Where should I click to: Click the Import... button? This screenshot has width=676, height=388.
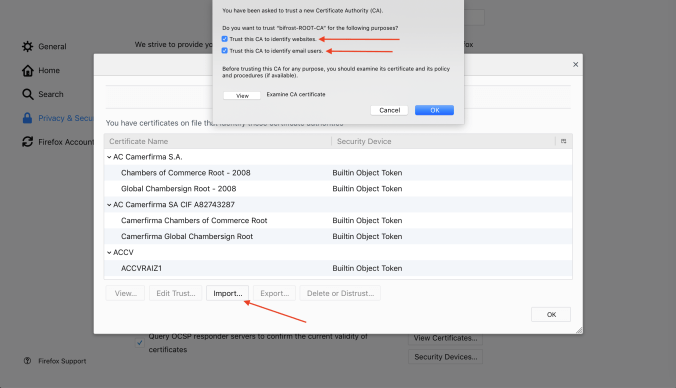click(228, 293)
